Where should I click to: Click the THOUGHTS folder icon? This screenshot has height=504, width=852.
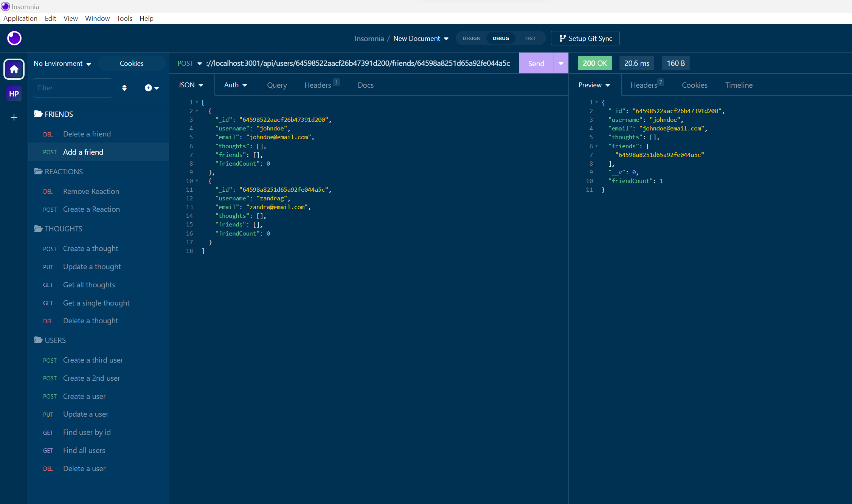pyautogui.click(x=38, y=229)
